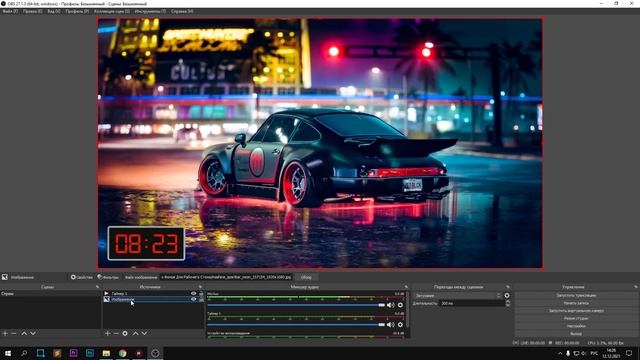Viewport: 640px width, 360px height.
Task: Switch to OBS Studio taskbar icon
Action: point(155,353)
